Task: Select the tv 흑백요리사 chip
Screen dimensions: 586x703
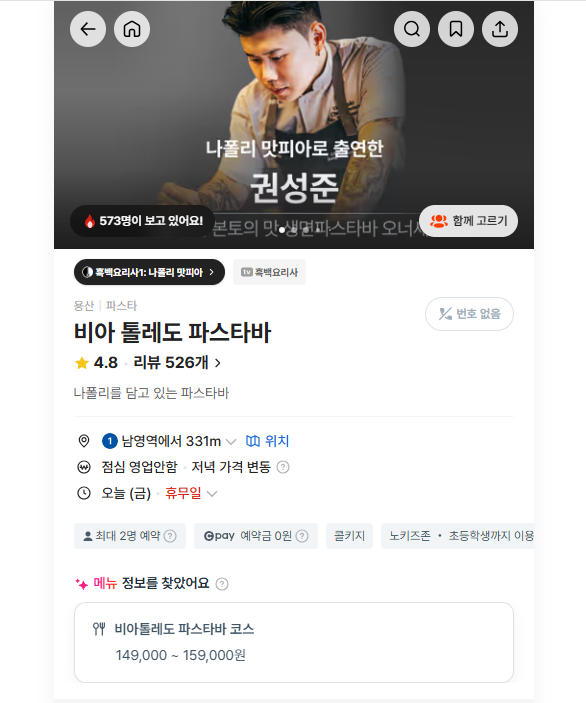Action: pos(269,272)
